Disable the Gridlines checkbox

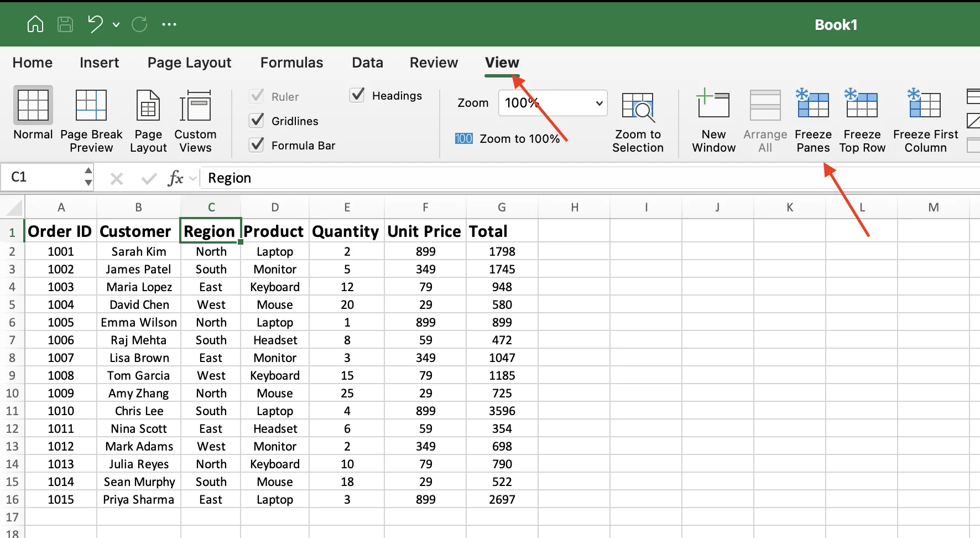257,121
